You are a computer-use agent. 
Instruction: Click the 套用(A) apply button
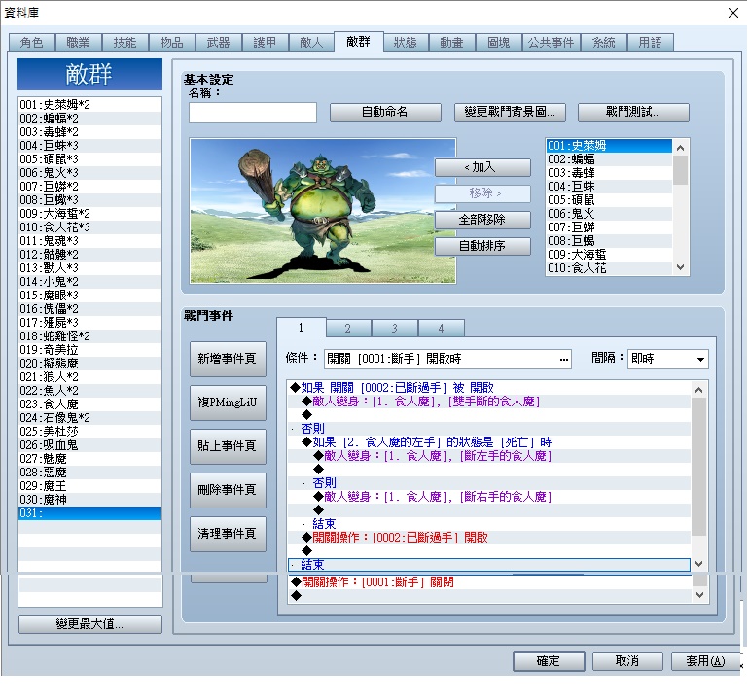point(705,661)
